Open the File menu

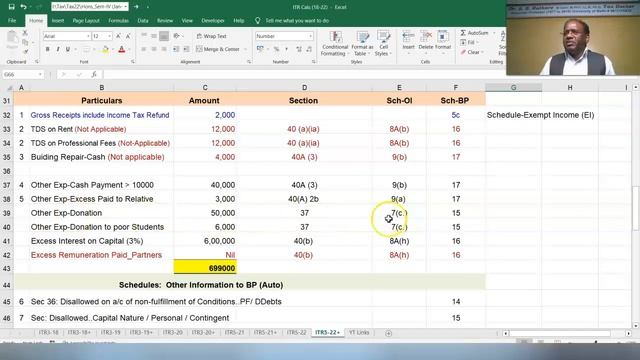click(12, 20)
